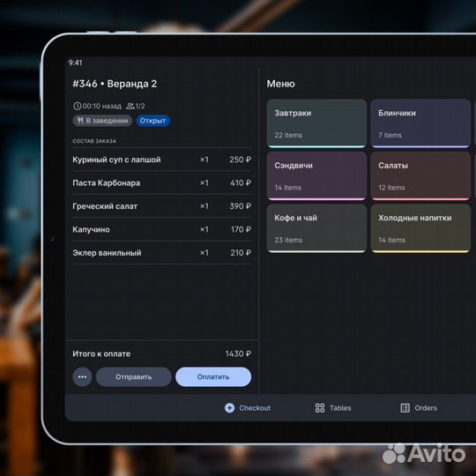Viewport: 476px width, 476px height.
Task: Click the order title #346 • Веранда 2
Action: [x=115, y=84]
